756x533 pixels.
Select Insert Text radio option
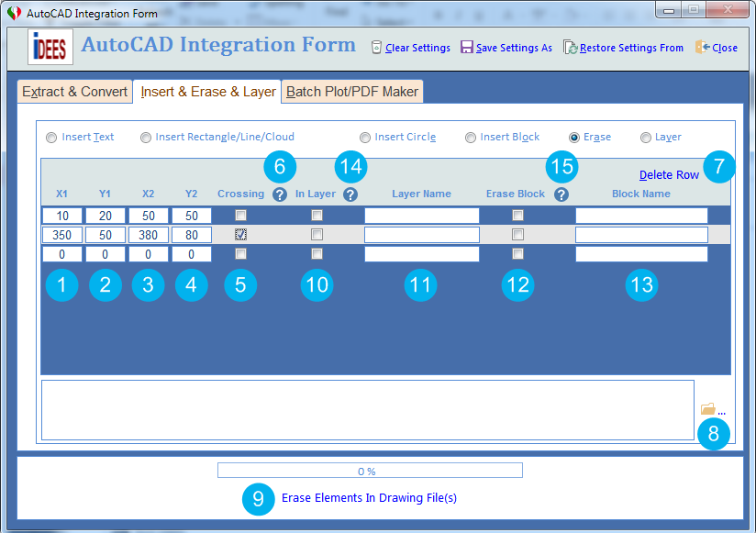tap(51, 138)
